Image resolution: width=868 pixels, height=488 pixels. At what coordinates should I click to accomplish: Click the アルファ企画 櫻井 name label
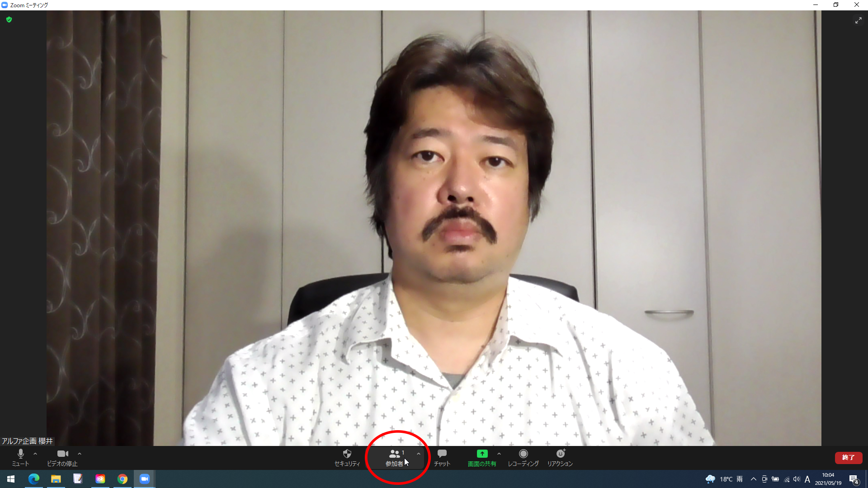28,441
